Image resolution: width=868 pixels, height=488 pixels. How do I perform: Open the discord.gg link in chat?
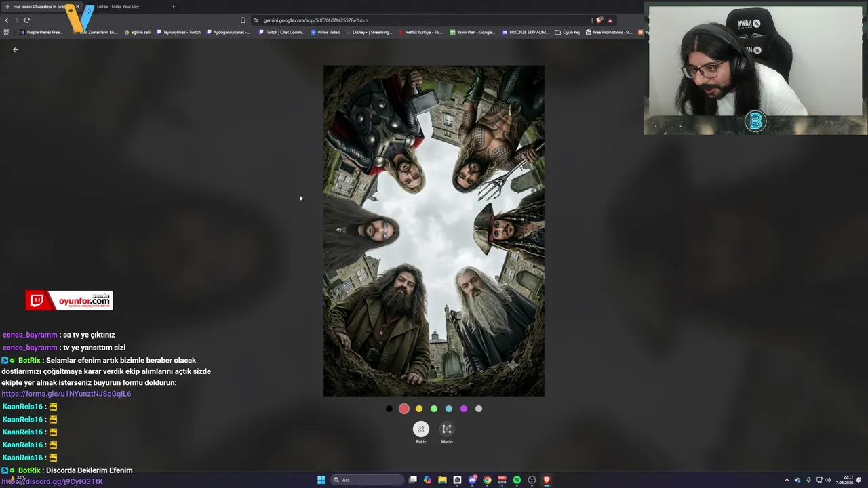click(52, 481)
